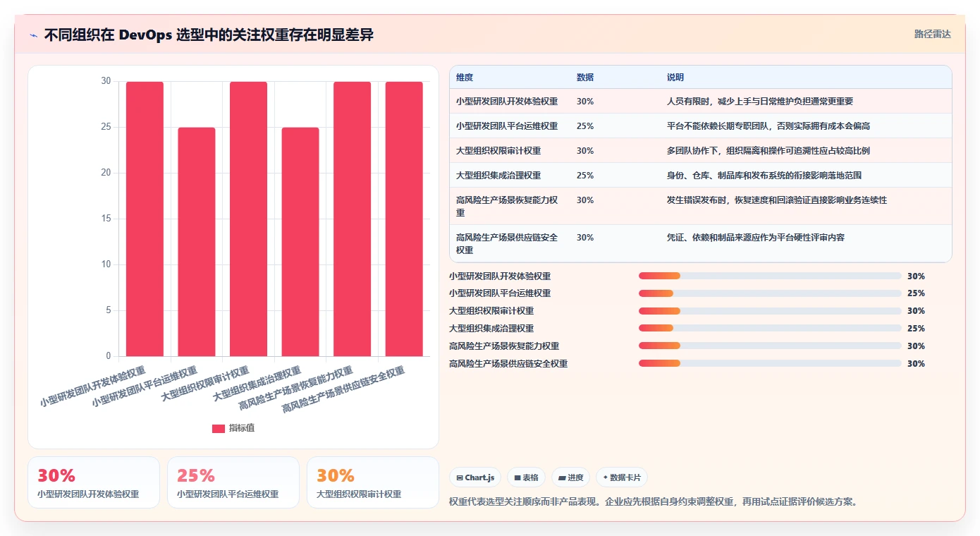Click the 30% value beside 高风险生产场景恢复能力权重 progress row
980x536 pixels.
point(916,346)
